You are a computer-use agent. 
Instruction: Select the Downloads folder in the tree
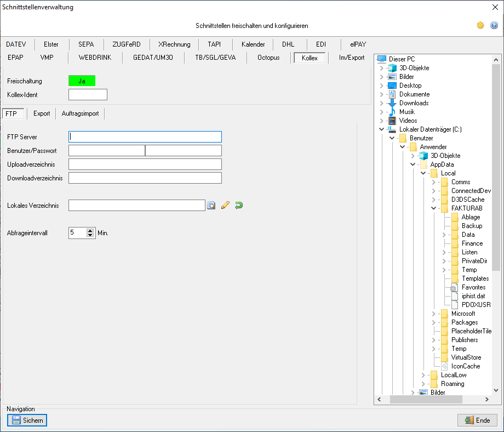point(414,103)
